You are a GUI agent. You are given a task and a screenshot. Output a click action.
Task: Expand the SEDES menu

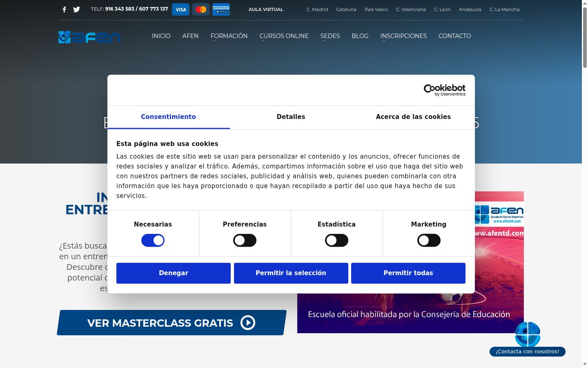point(330,36)
